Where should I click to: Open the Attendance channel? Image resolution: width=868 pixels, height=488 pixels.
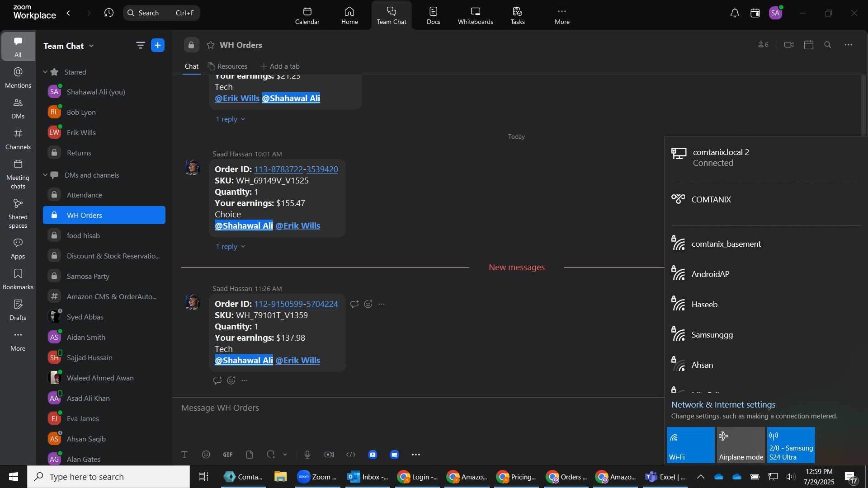(x=104, y=195)
